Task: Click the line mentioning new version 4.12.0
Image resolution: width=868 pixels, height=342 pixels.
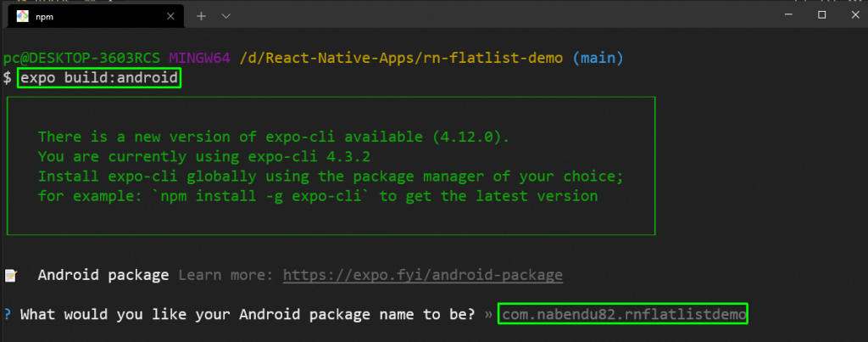Action: coord(274,137)
